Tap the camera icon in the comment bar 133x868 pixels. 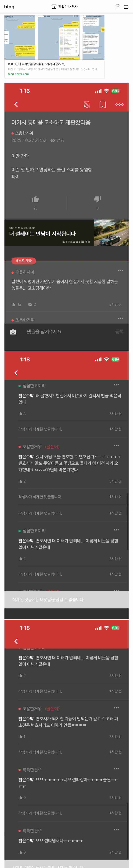[x=13, y=332]
